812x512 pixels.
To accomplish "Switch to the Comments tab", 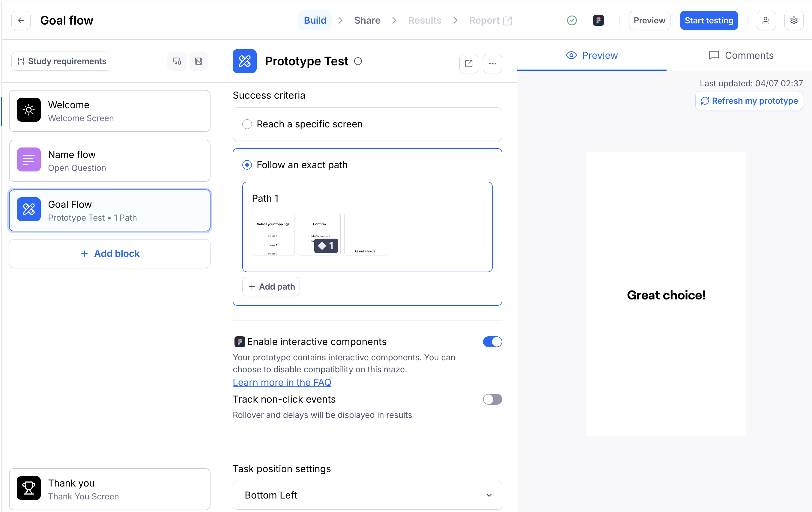I will 741,55.
